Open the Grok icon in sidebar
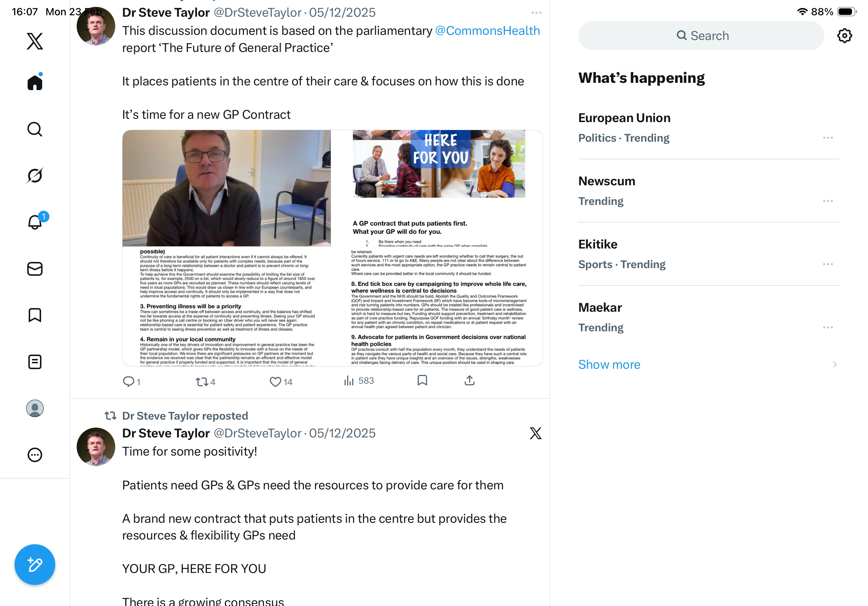This screenshot has height=606, width=868. 35,175
